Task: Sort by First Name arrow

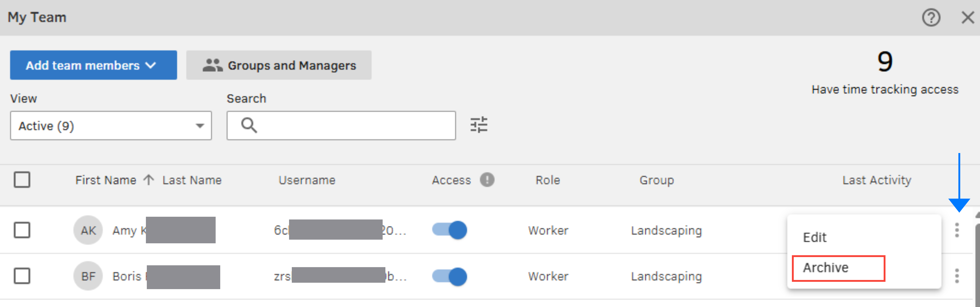Action: [x=149, y=180]
